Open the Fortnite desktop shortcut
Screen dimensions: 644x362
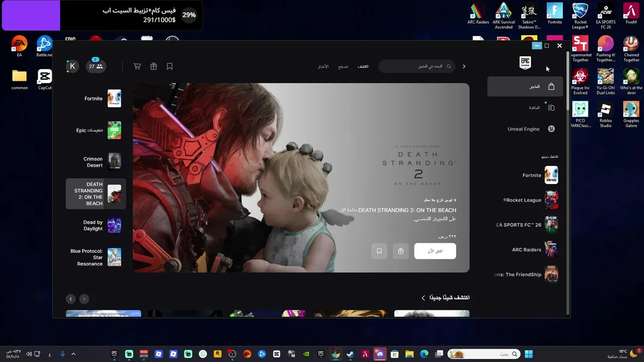(x=555, y=14)
